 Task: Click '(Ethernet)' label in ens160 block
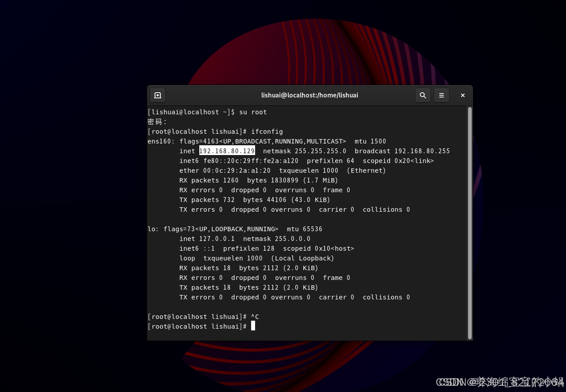[366, 171]
